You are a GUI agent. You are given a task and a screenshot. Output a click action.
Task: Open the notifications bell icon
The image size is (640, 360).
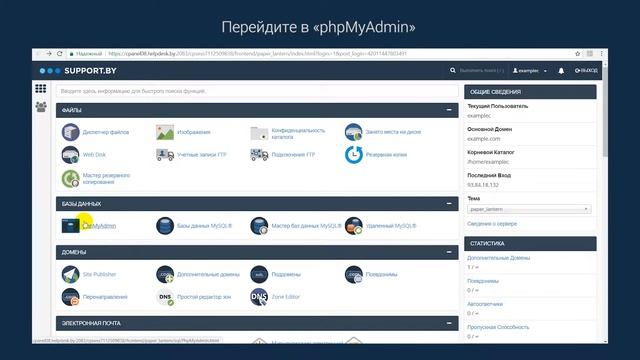[x=561, y=71]
